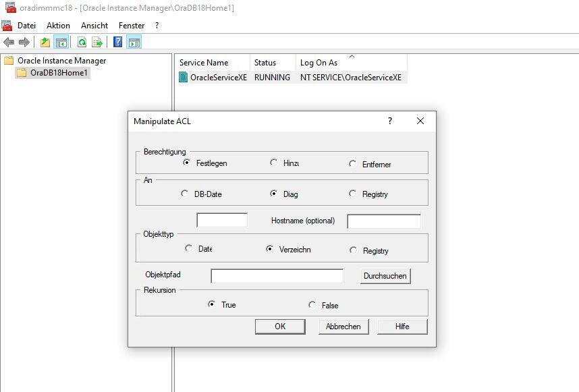Open the Ansicht menu
The height and width of the screenshot is (392, 579).
(94, 25)
